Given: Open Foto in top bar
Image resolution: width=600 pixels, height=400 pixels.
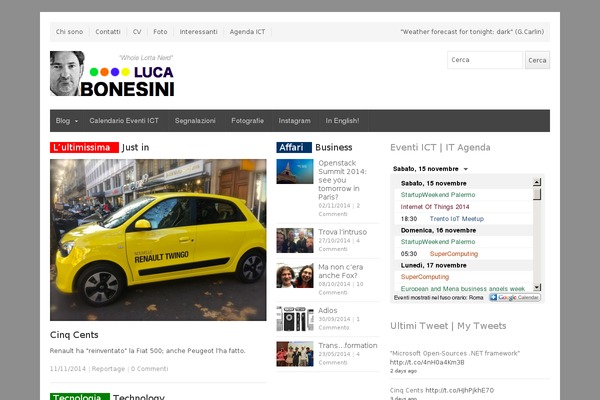Looking at the screenshot, I should click(x=160, y=32).
